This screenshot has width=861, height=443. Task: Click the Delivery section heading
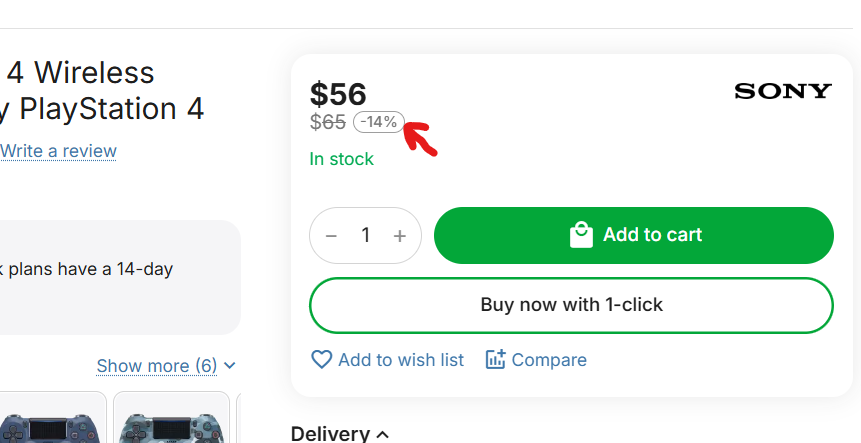pyautogui.click(x=330, y=433)
